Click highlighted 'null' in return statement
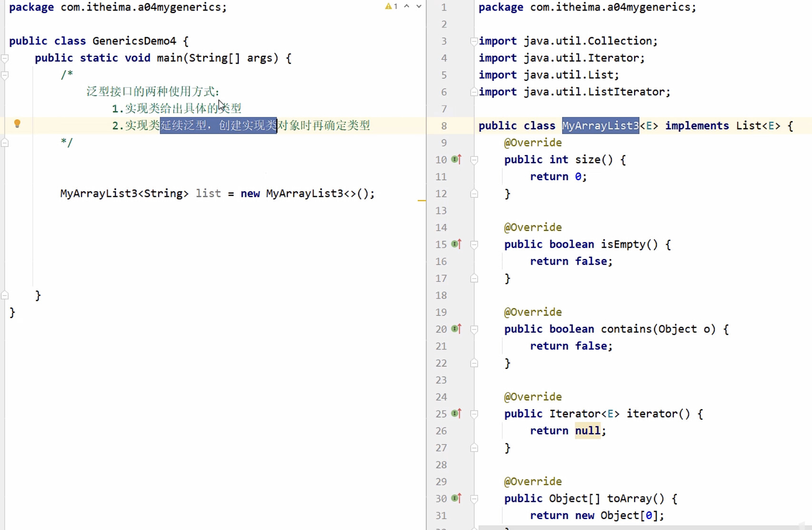 tap(587, 431)
